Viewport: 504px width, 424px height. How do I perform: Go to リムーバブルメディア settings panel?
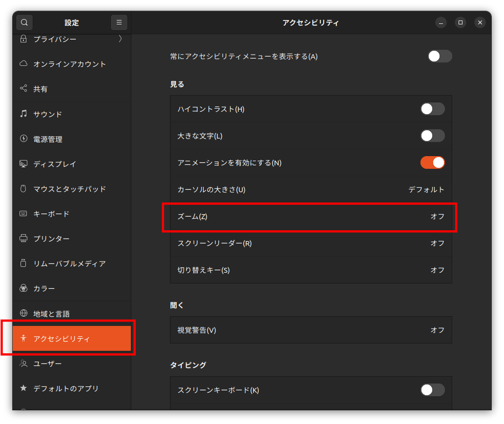pos(72,263)
